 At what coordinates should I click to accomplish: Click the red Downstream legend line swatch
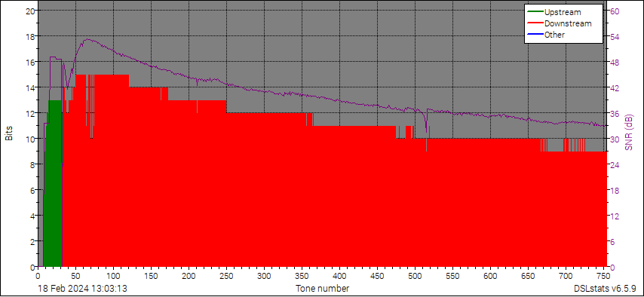[535, 23]
